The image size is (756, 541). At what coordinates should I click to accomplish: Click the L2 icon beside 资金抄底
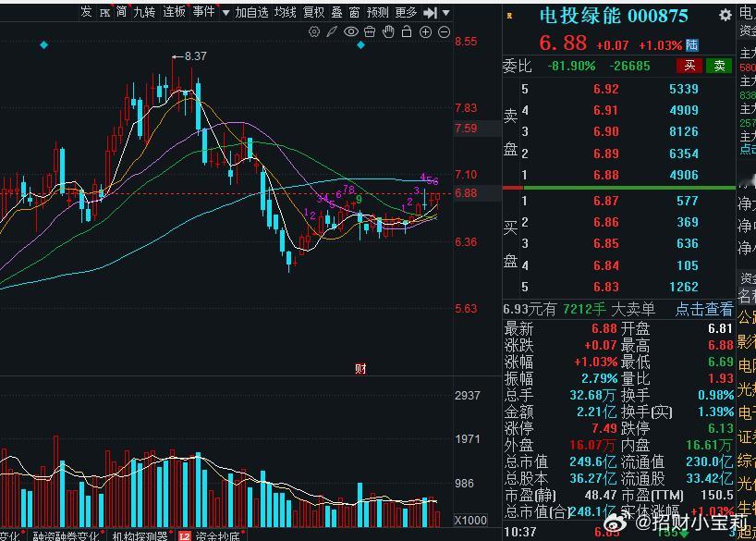[x=184, y=536]
